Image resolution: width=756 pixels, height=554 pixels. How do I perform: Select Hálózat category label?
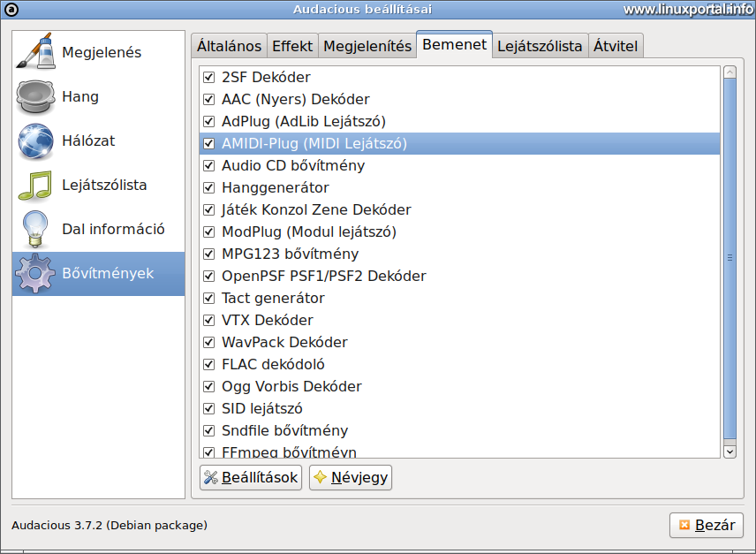(x=88, y=140)
